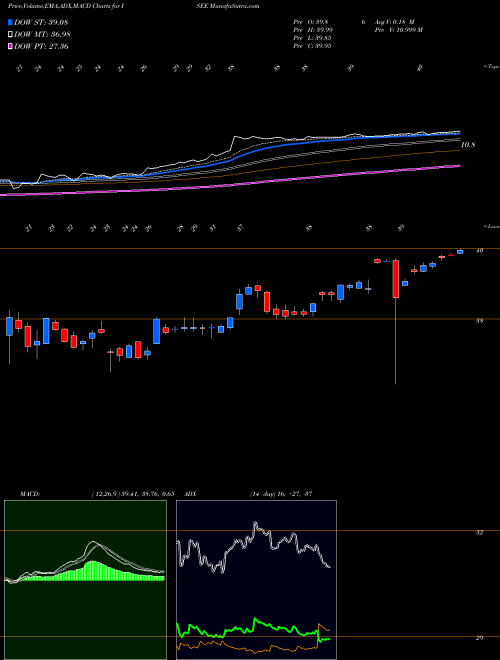Select the DOW PT: 27.36 label
500x660 pixels.
(41, 46)
